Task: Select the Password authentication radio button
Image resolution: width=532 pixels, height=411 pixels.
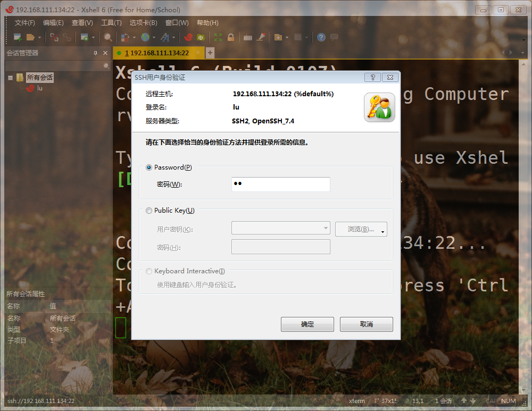Action: click(x=149, y=167)
